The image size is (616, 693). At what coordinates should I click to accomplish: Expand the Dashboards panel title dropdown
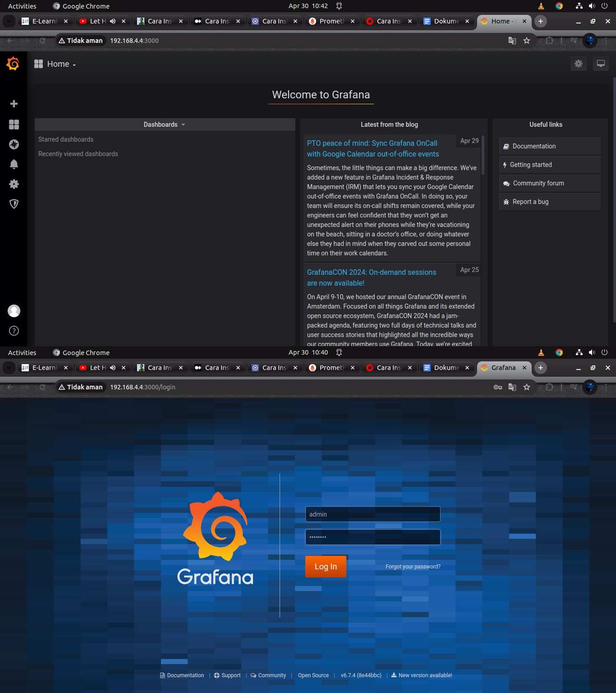(165, 125)
